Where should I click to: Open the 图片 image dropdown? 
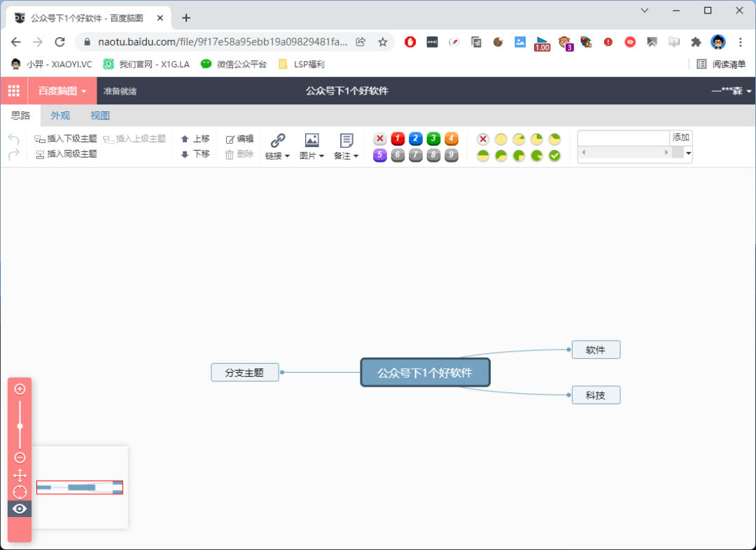311,156
